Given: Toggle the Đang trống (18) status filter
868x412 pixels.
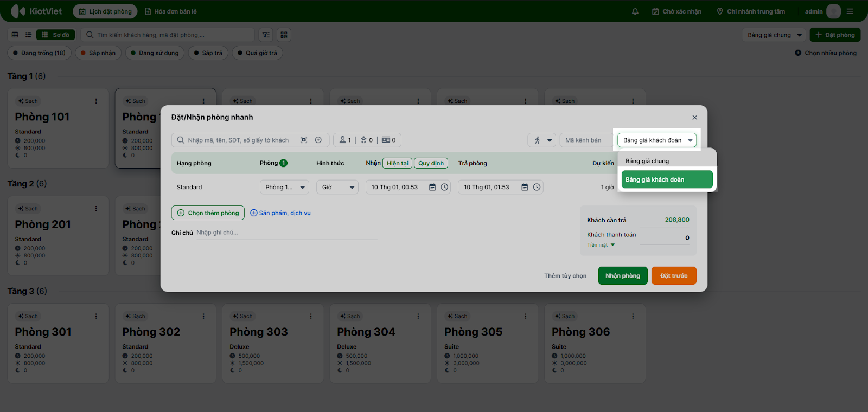Looking at the screenshot, I should click(x=39, y=53).
